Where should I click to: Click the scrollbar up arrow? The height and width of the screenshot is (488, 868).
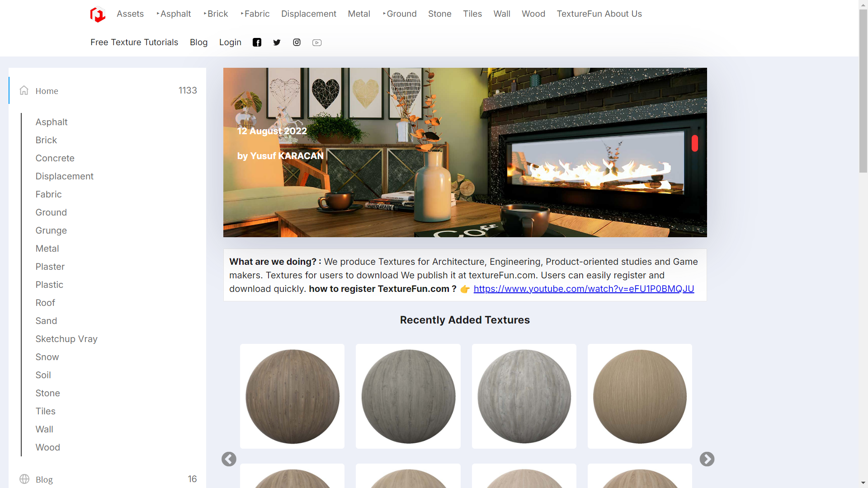[863, 4]
